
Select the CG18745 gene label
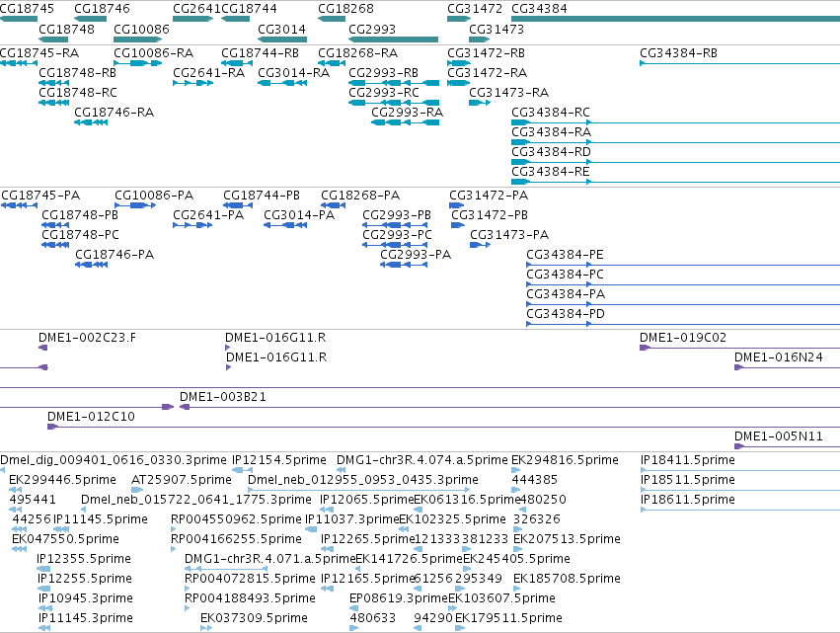[x=27, y=9]
